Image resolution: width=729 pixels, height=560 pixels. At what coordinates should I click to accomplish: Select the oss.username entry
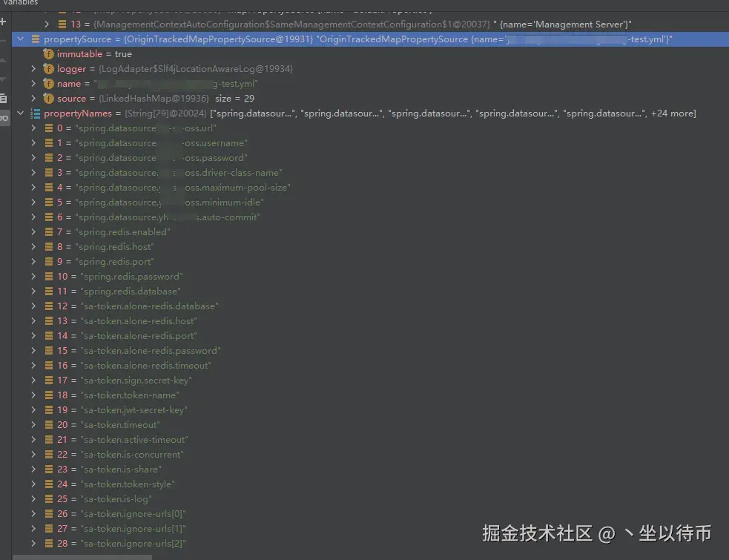(x=152, y=143)
